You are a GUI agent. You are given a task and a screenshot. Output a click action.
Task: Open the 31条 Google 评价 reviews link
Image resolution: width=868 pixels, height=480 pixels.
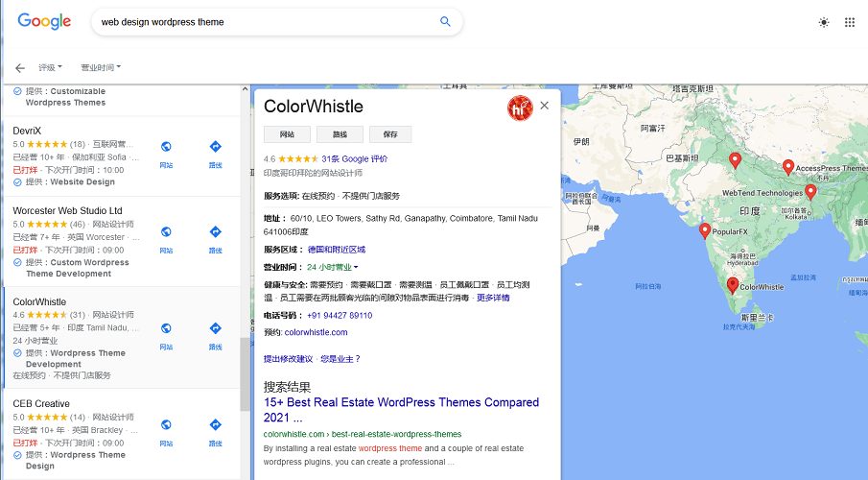point(354,159)
